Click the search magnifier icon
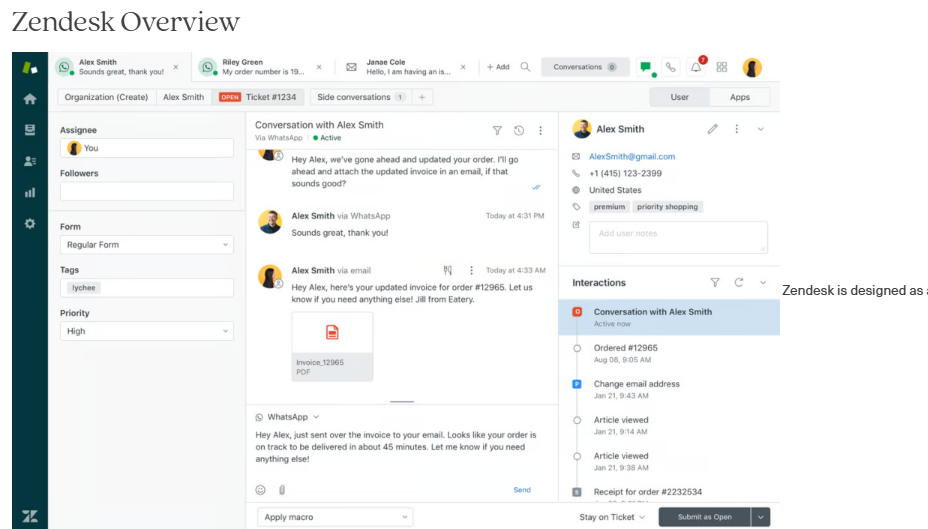This screenshot has width=928, height=529. click(x=525, y=67)
